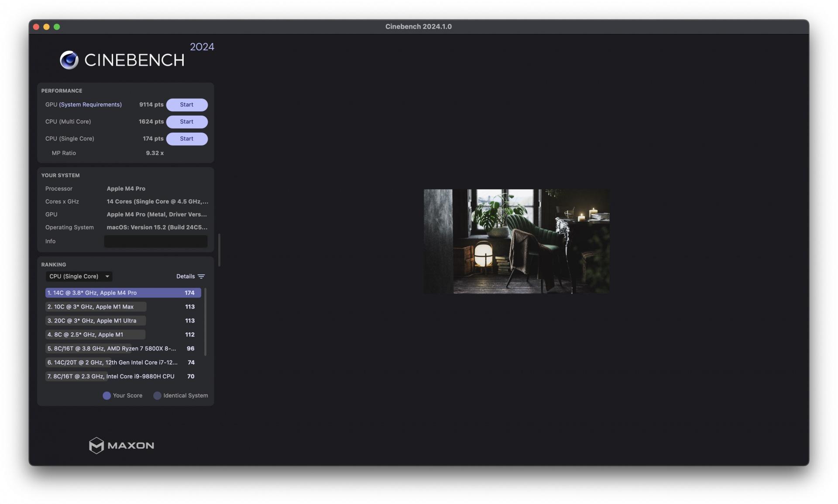The image size is (838, 504).
Task: Click the rendered room scene thumbnail
Action: [516, 241]
